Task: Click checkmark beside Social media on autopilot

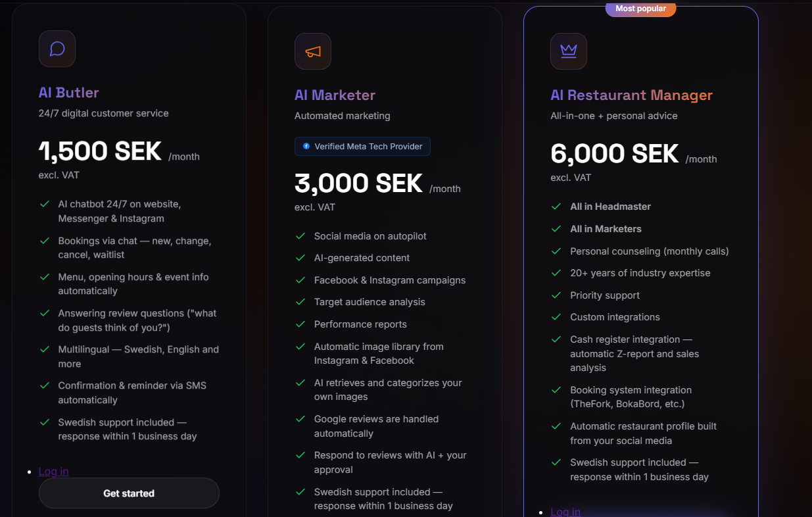Action: 300,236
